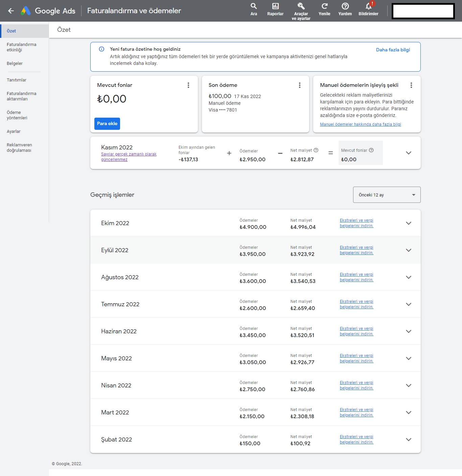Click info icon in welcome banner
Image resolution: width=462 pixels, height=476 pixels.
tap(101, 49)
